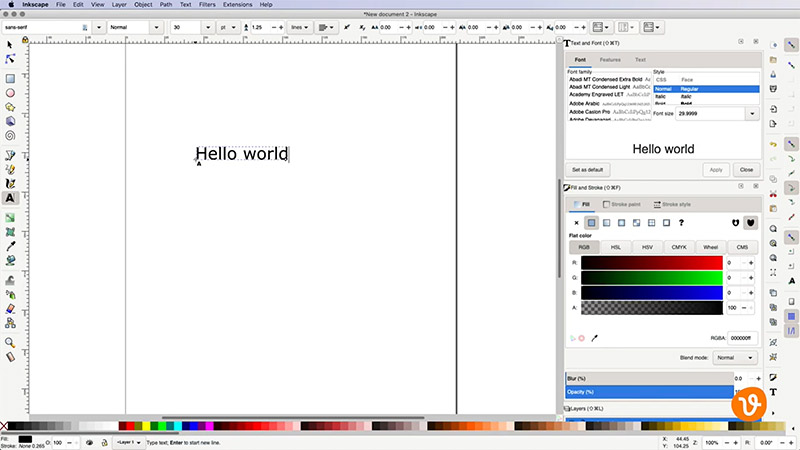Image resolution: width=800 pixels, height=450 pixels.
Task: Select the Node edit tool
Action: click(x=10, y=59)
